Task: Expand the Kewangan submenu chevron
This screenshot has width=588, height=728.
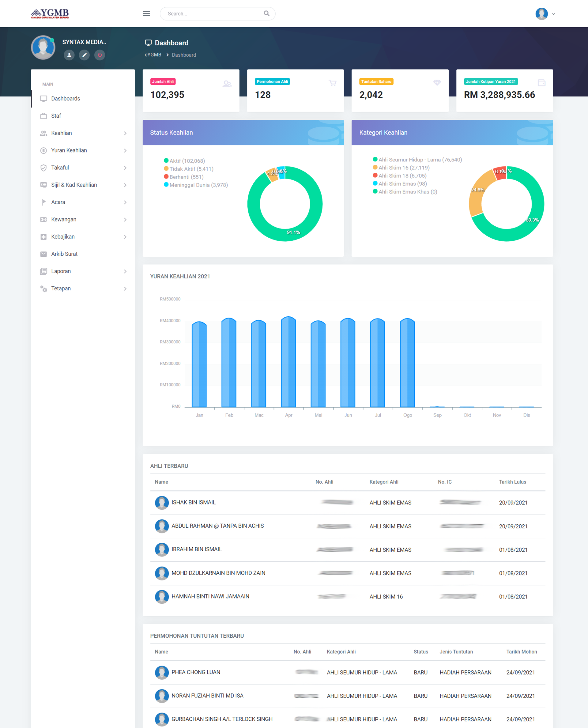Action: click(x=125, y=220)
